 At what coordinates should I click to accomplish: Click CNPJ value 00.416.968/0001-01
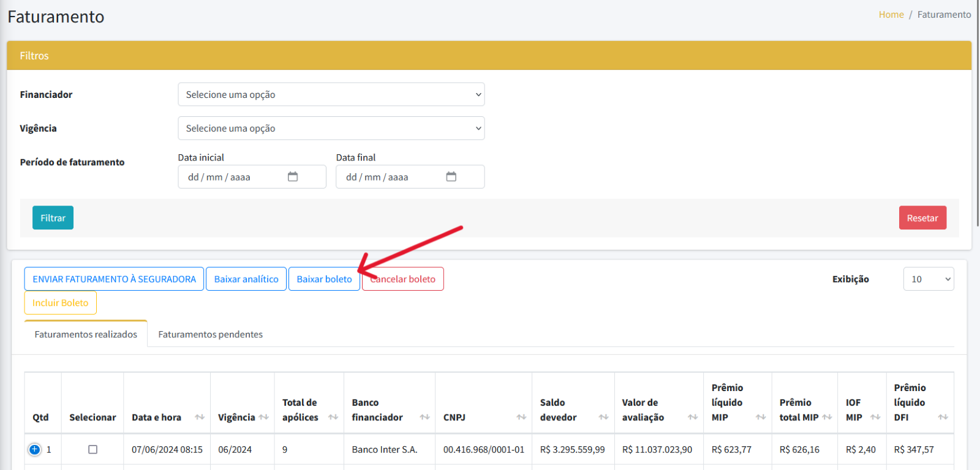(x=484, y=449)
